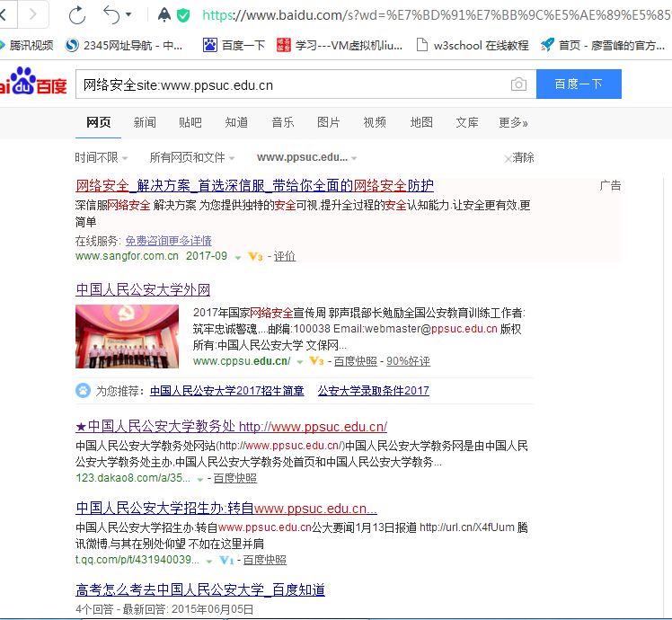Click the 评价 link on ad result
Screen dimensions: 672x620
285,256
